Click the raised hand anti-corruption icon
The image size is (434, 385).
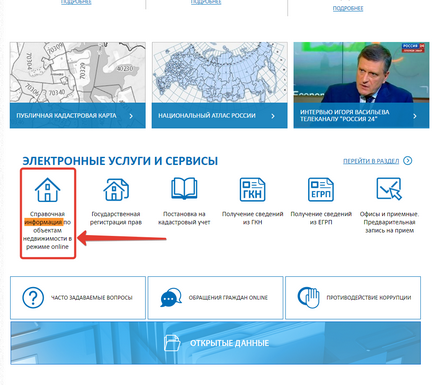308,297
